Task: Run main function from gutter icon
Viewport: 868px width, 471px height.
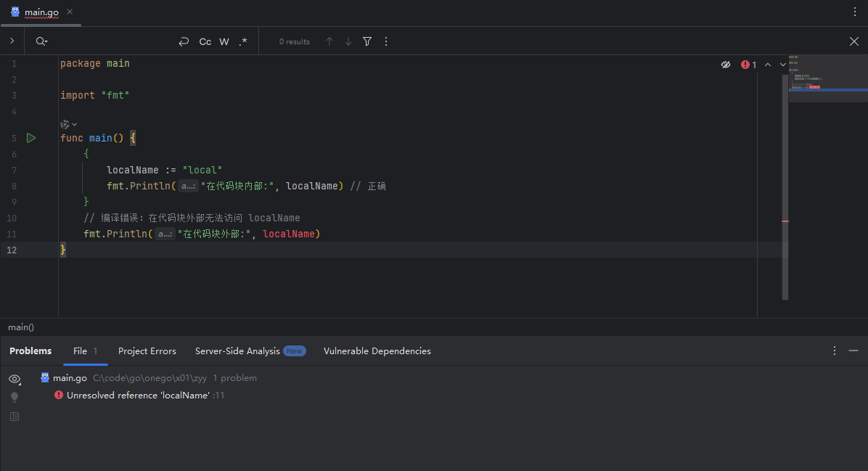Action: click(x=31, y=138)
